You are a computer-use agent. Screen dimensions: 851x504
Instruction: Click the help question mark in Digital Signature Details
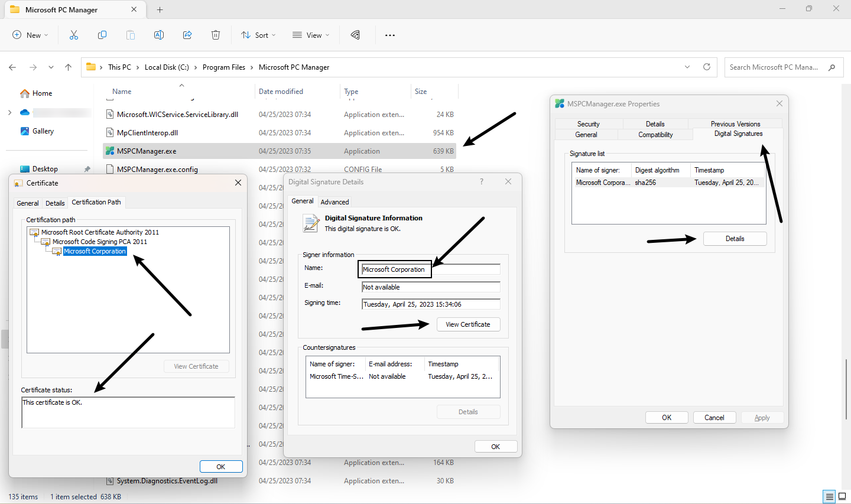(x=482, y=181)
